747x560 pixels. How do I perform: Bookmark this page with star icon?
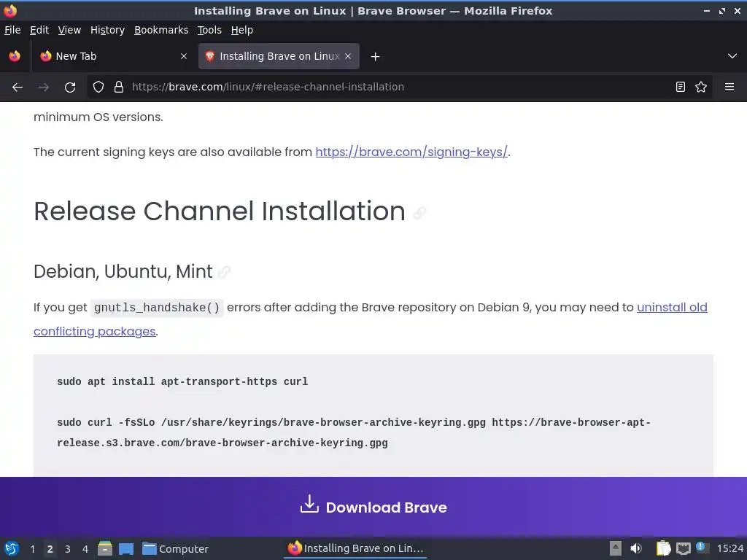click(x=701, y=87)
